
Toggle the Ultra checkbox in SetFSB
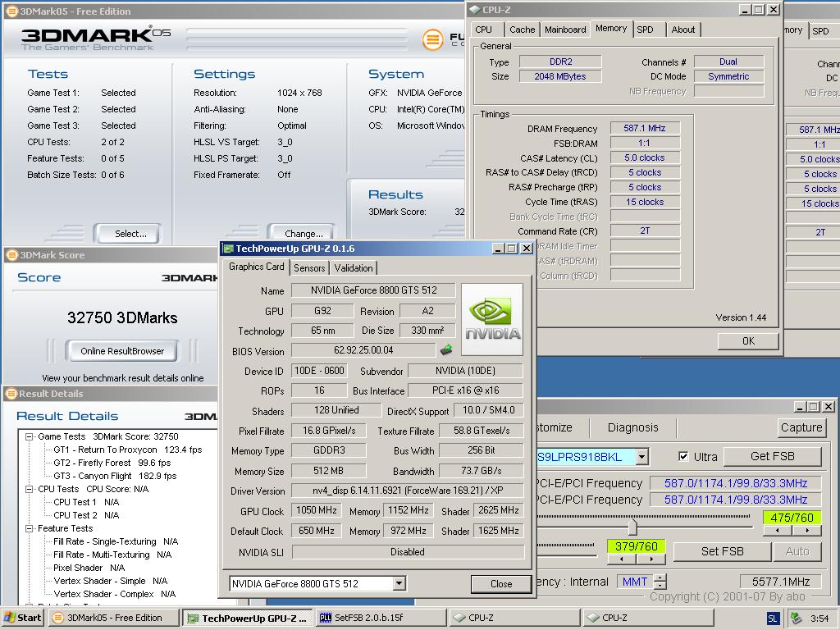pos(683,456)
